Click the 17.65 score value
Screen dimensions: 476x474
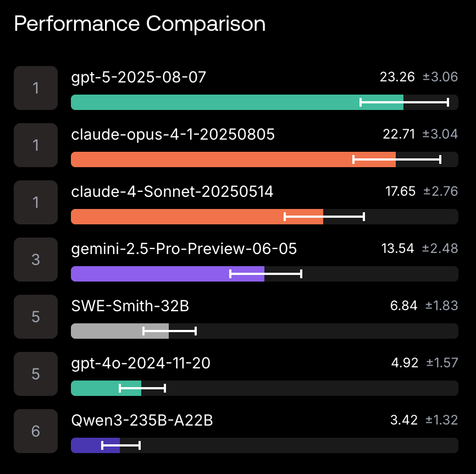click(400, 191)
